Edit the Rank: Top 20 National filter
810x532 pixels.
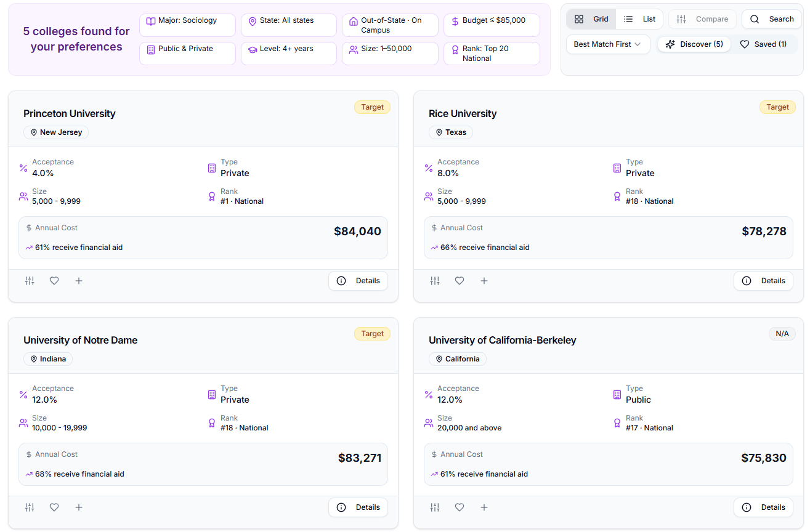coord(492,54)
